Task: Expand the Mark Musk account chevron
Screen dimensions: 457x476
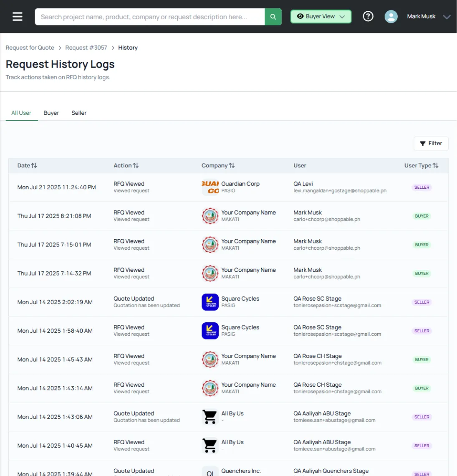Action: (447, 17)
